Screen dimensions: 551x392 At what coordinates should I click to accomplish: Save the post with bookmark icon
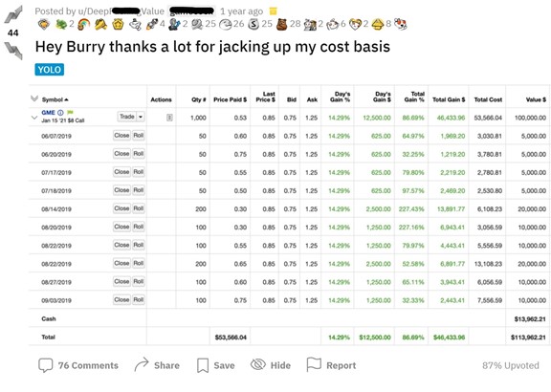(x=203, y=365)
